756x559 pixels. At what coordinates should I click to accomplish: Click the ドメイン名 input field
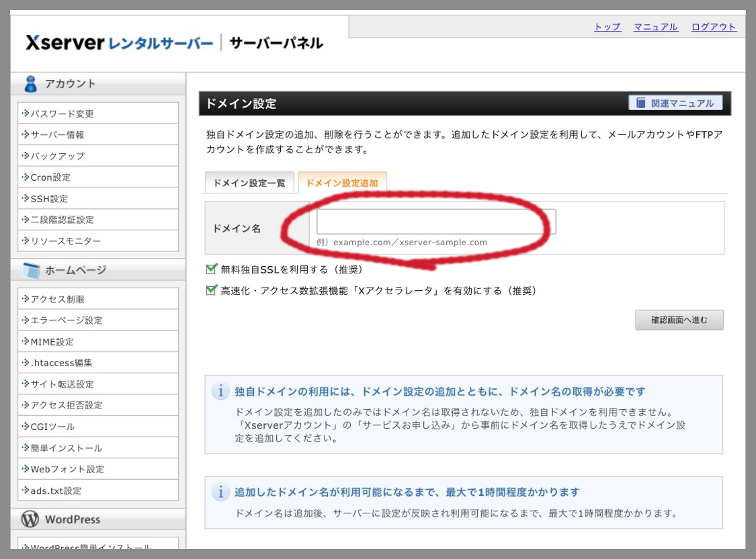point(436,222)
